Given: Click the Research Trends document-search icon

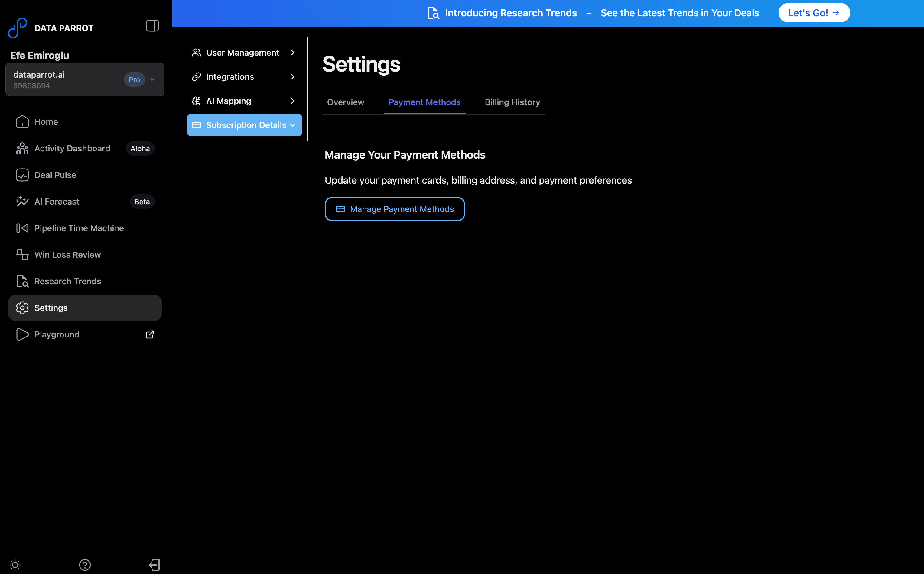Looking at the screenshot, I should 22,281.
